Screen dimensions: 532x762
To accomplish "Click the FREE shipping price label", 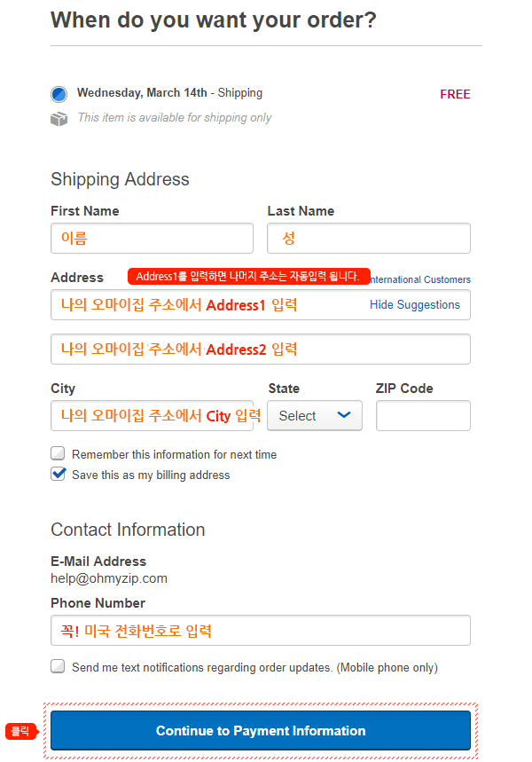I will point(455,94).
